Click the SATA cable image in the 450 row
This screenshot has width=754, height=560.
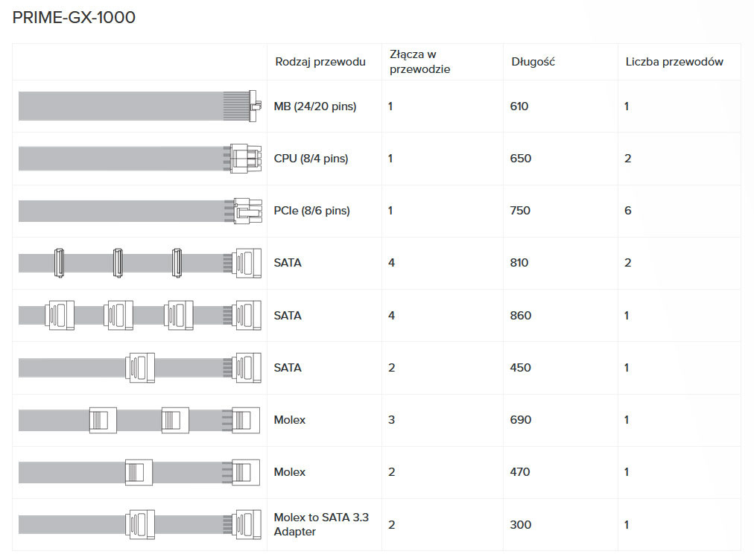[x=139, y=368]
